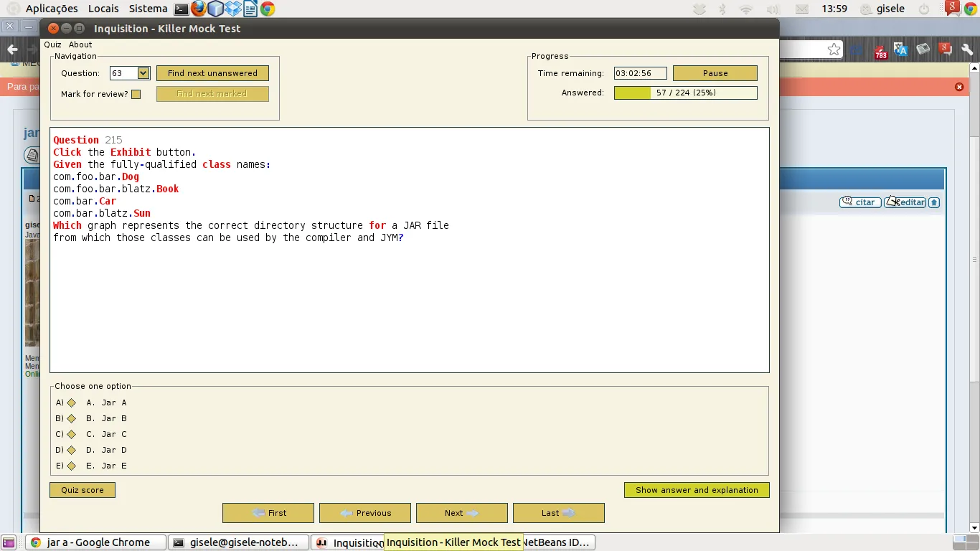This screenshot has width=980, height=551.
Task: Dismiss the red notification bar in Chrome
Action: point(959,87)
